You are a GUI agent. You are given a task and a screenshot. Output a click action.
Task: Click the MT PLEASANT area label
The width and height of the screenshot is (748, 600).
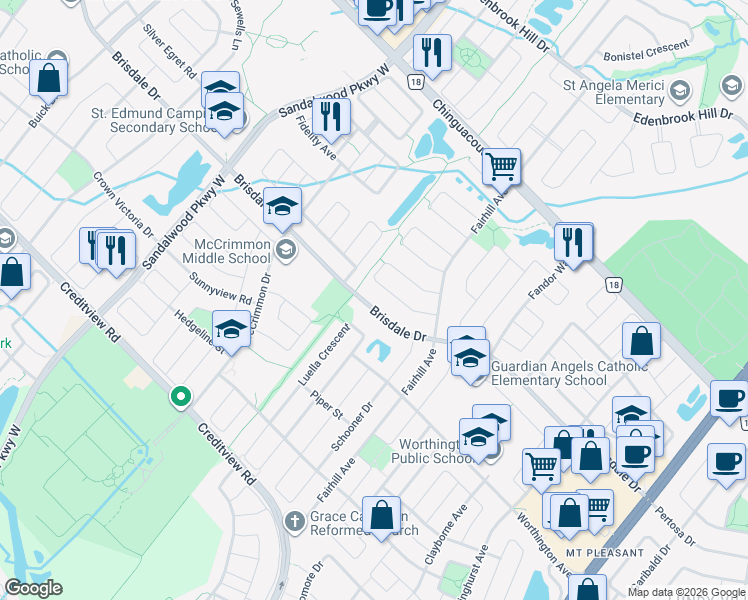point(605,553)
